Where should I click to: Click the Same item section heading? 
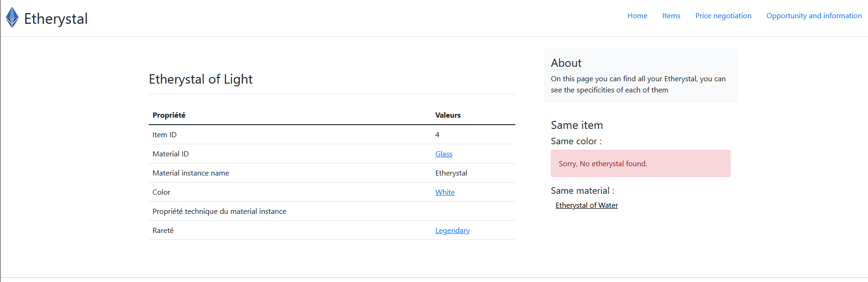click(577, 125)
